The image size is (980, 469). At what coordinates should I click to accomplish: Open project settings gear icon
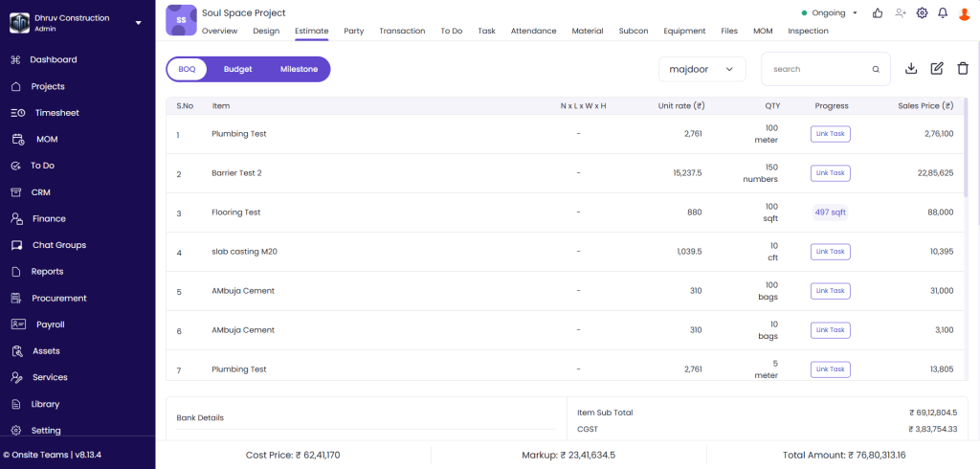pos(922,13)
